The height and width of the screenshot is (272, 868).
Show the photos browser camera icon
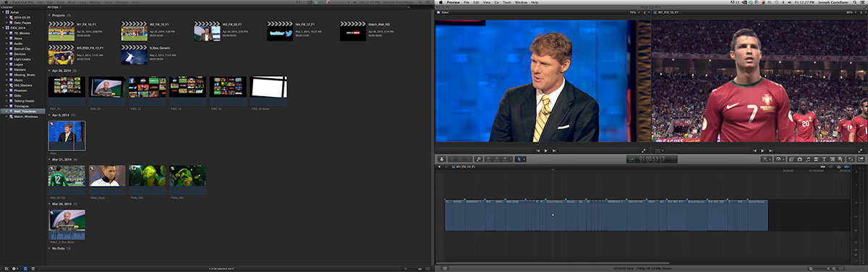pos(799,159)
